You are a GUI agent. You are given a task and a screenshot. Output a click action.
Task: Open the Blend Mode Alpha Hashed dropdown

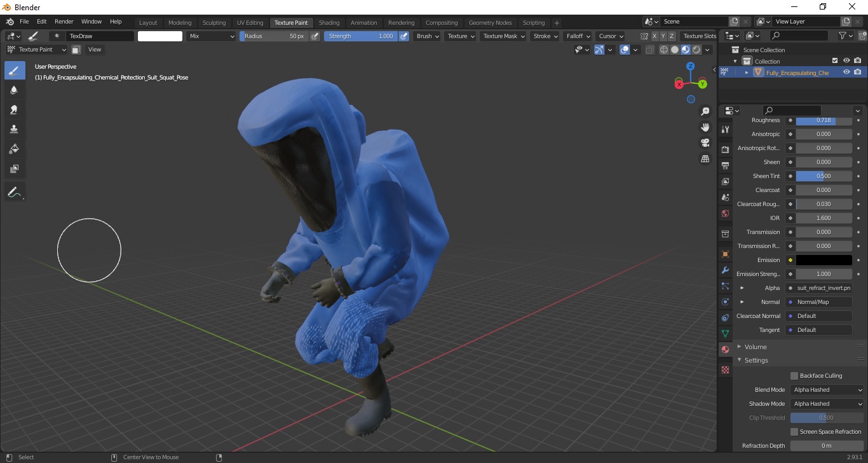828,390
